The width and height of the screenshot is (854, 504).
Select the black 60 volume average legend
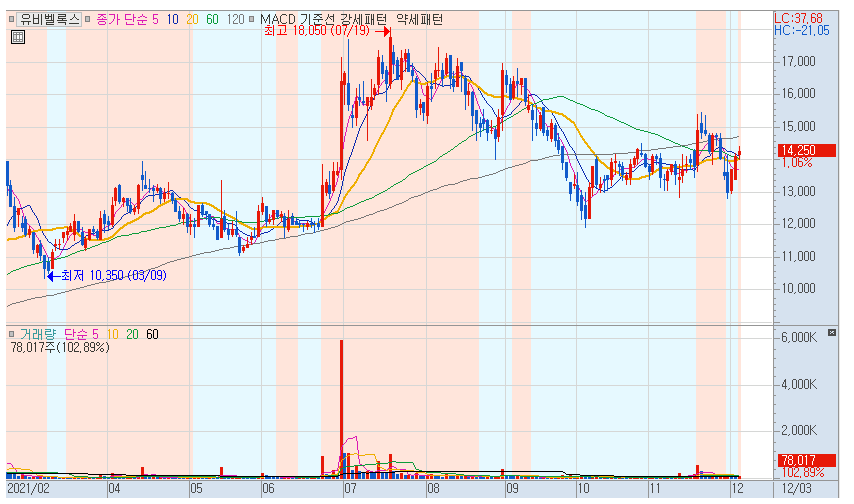point(152,334)
